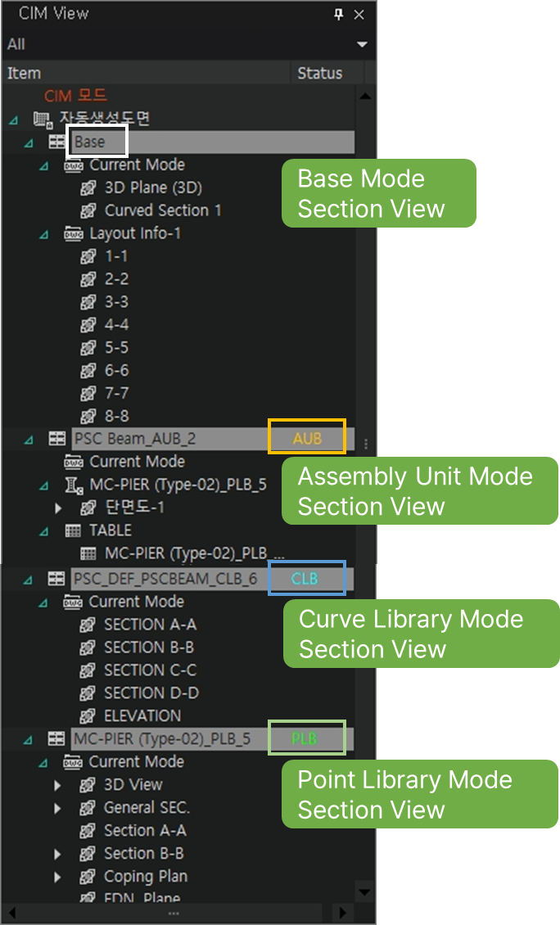Screen dimensions: 560x925
Task: Collapse the Layout Info-1 folder
Action: [43, 234]
